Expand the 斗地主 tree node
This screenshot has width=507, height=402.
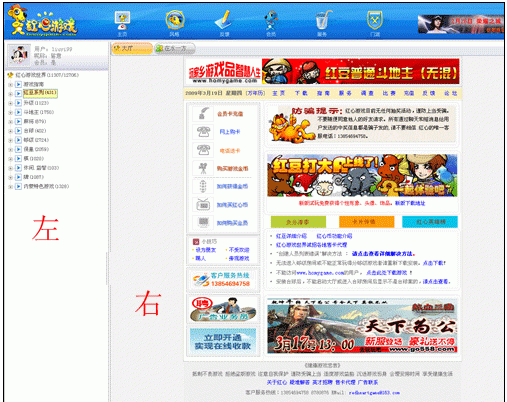(x=10, y=112)
